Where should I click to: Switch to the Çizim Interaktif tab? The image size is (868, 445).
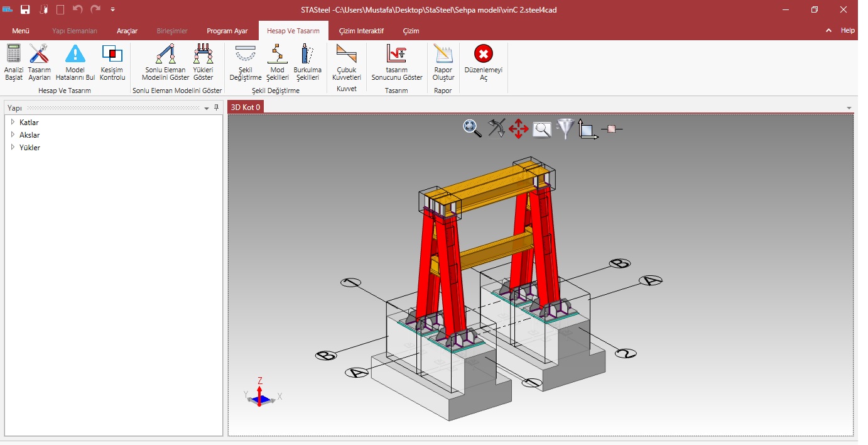coord(361,31)
